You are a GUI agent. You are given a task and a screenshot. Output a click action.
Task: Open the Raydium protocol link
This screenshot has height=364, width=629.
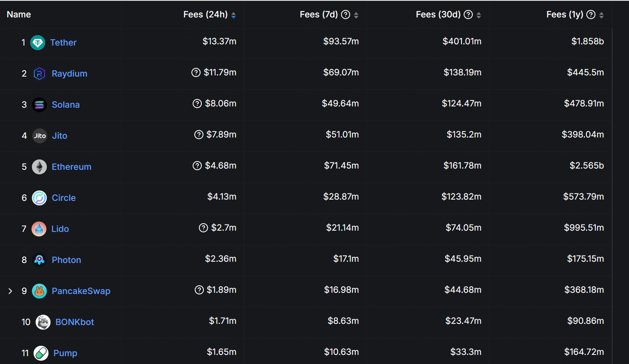point(70,74)
